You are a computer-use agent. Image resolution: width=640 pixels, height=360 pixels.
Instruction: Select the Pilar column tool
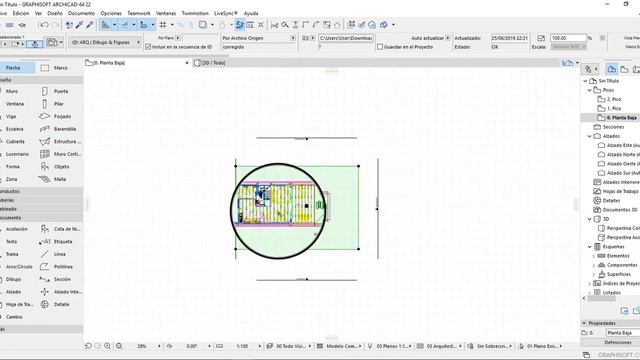pyautogui.click(x=52, y=104)
